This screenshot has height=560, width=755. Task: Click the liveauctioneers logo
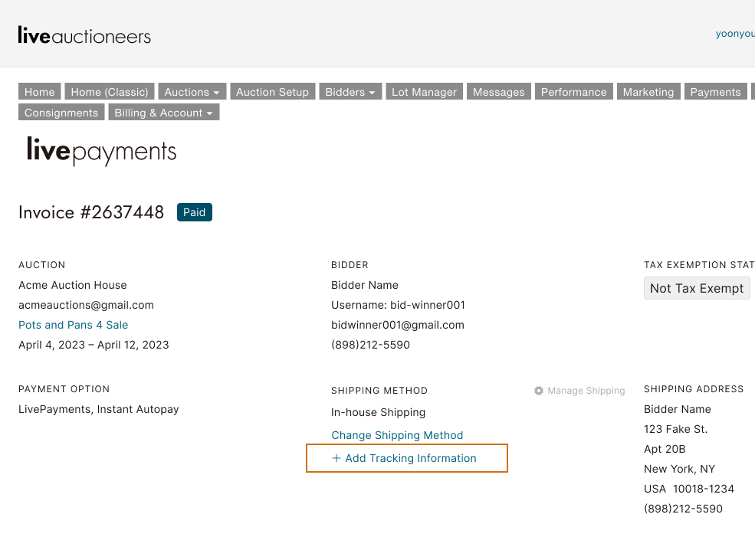point(84,35)
